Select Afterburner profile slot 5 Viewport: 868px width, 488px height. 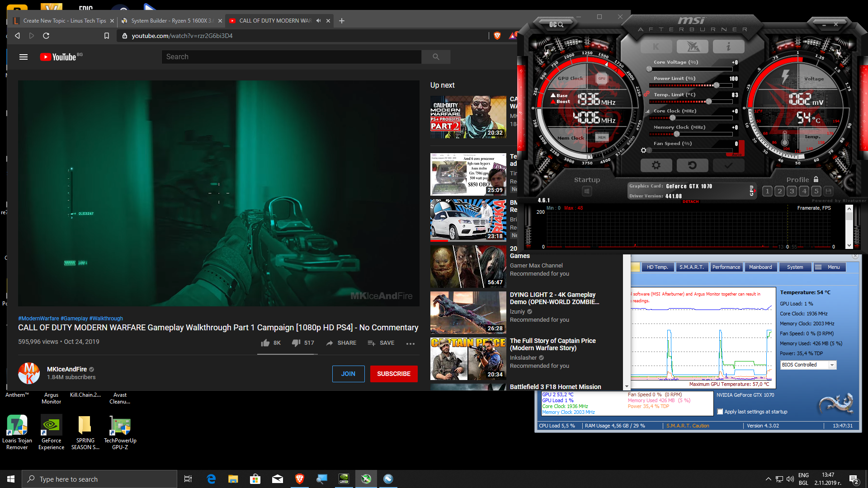click(x=816, y=191)
